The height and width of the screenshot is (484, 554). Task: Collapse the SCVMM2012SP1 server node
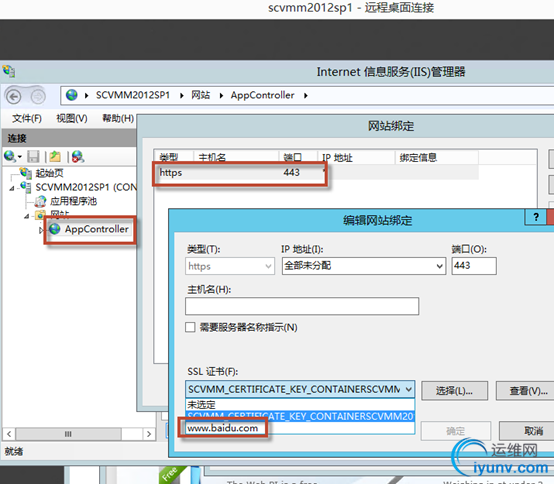(12, 188)
